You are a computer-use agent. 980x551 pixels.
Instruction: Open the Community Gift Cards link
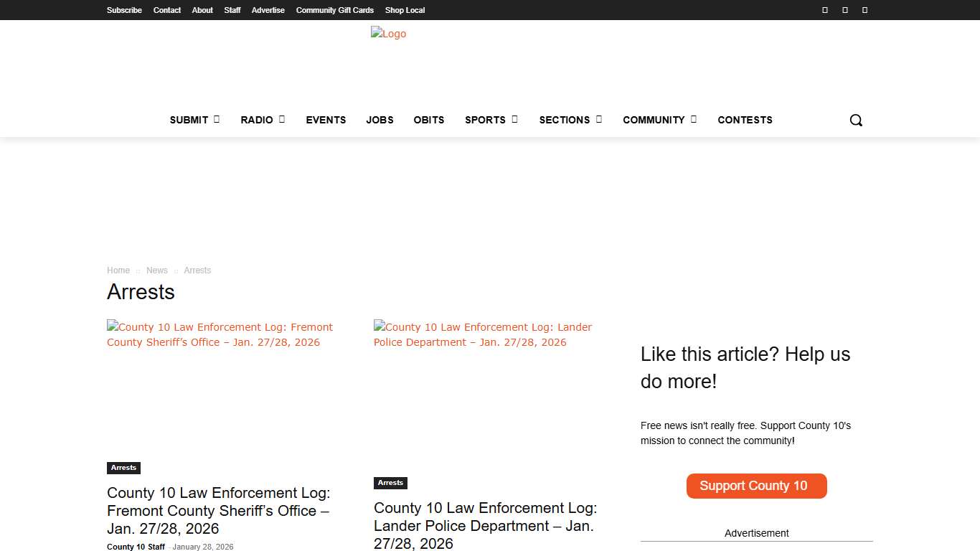point(334,10)
